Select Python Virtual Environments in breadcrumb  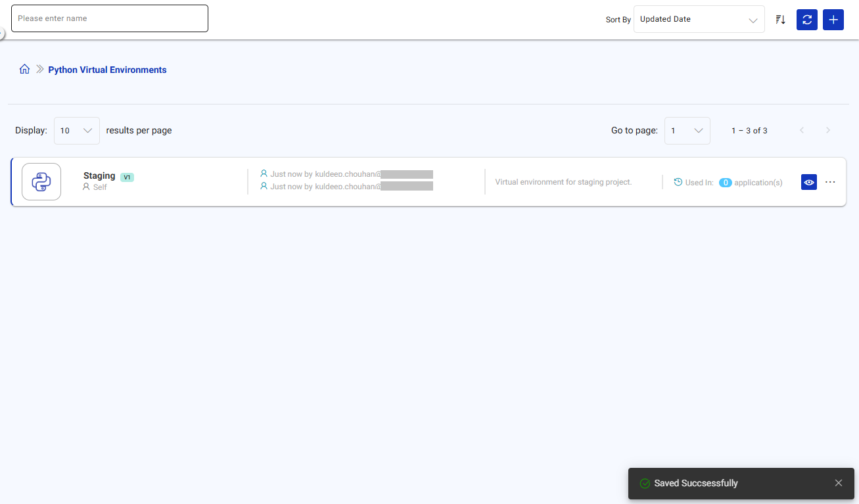pyautogui.click(x=107, y=69)
